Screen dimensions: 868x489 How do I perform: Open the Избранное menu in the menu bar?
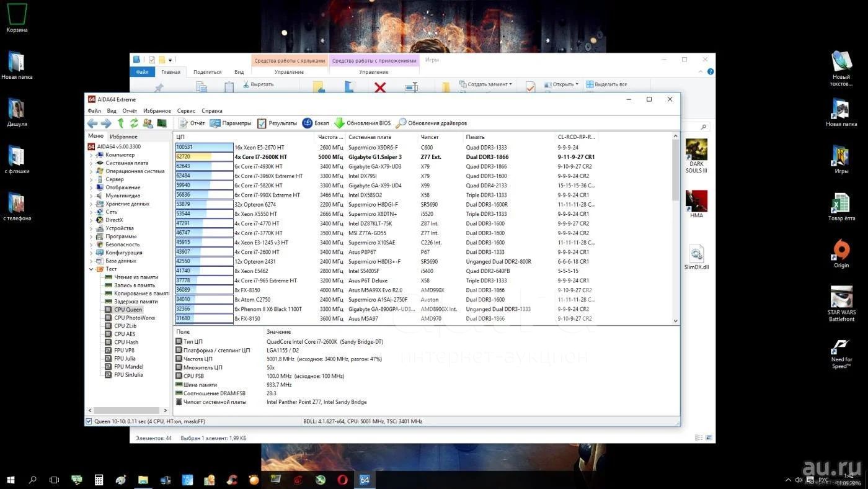tap(157, 111)
